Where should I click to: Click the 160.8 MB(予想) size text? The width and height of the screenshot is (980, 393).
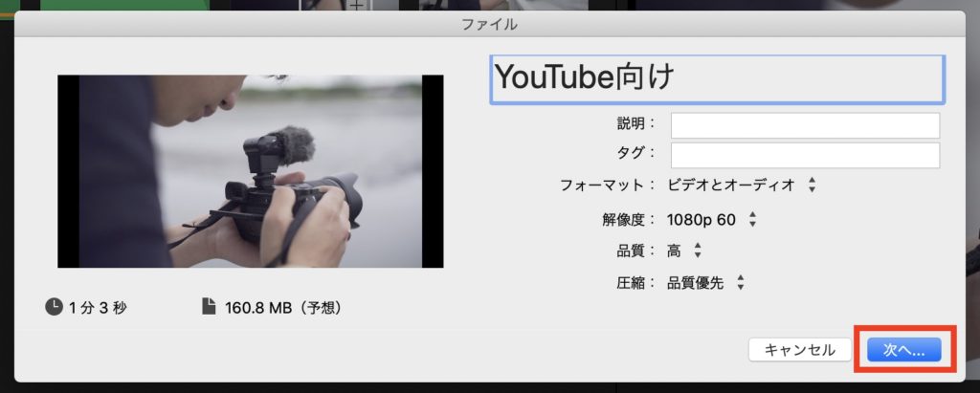click(283, 307)
